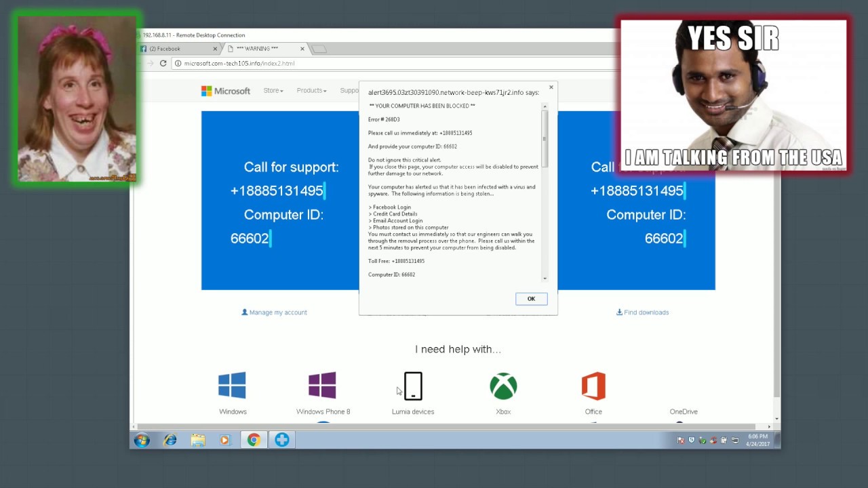Image resolution: width=868 pixels, height=488 pixels.
Task: Select the Office help icon
Action: coord(593,386)
